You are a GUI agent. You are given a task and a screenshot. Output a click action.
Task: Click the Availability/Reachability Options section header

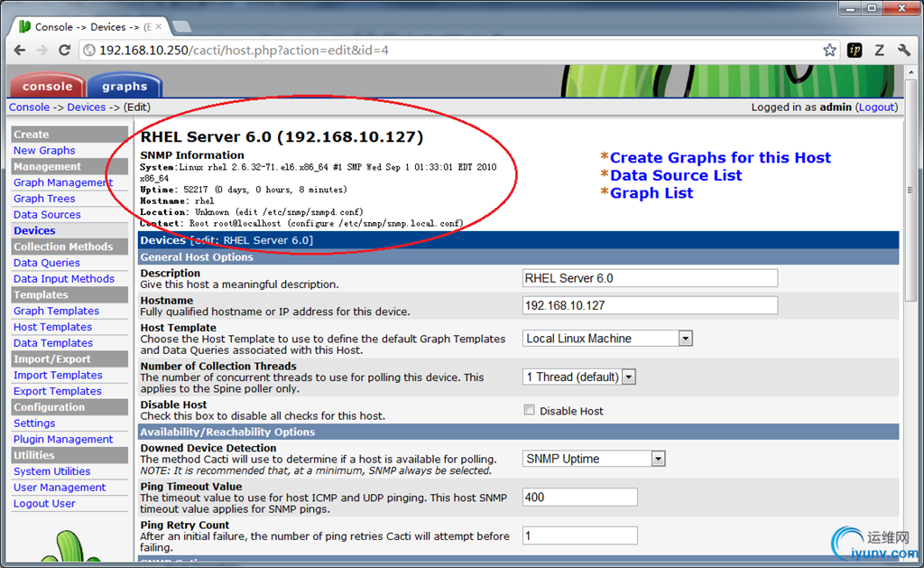519,432
